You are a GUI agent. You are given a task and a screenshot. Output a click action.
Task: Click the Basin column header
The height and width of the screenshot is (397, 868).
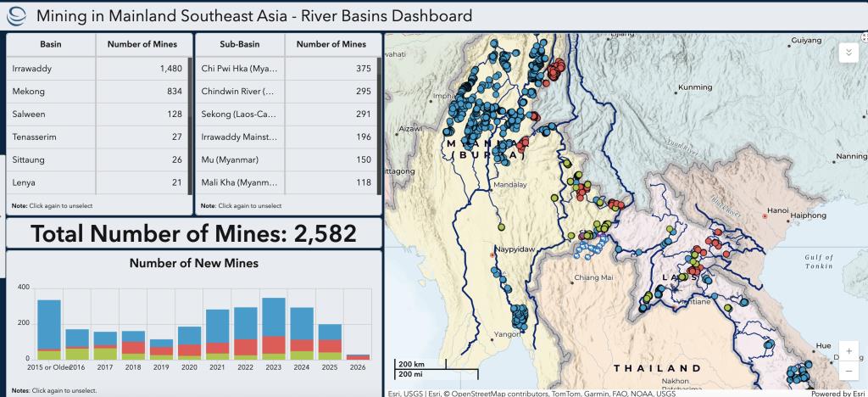coord(51,44)
